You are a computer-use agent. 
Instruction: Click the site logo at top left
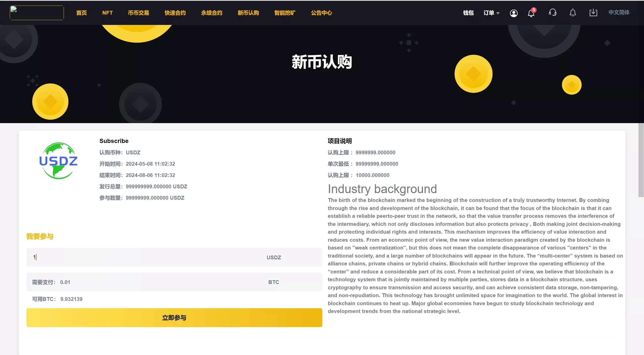pyautogui.click(x=36, y=13)
